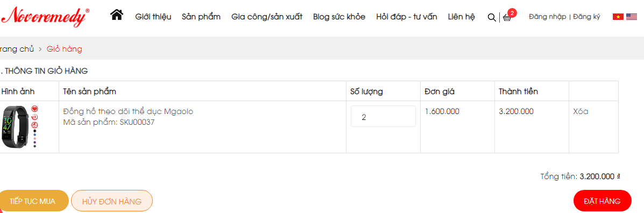Open Blog sức khỏe section
Screen dimensions: 644x213
(339, 17)
